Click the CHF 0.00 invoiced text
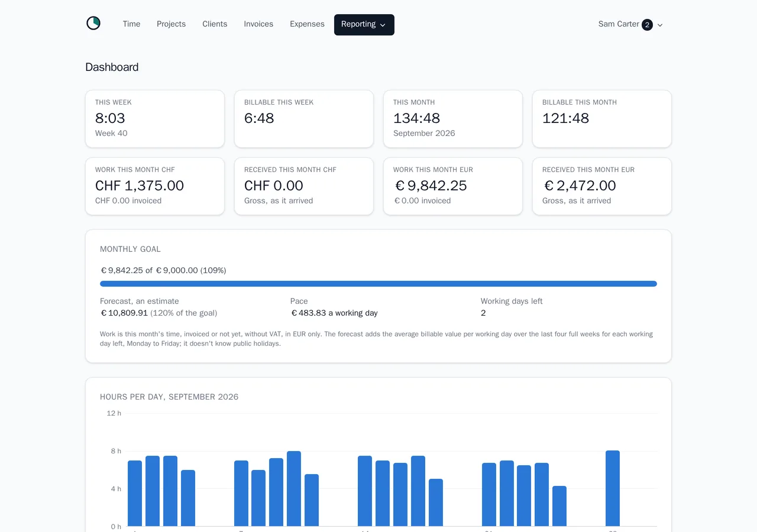 coord(128,201)
